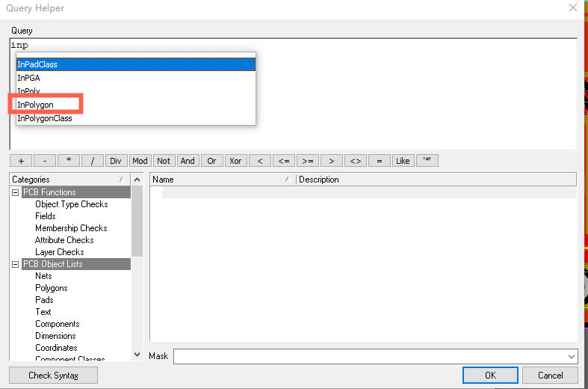588x389 pixels.
Task: Click the less-than operator button
Action: tap(260, 161)
